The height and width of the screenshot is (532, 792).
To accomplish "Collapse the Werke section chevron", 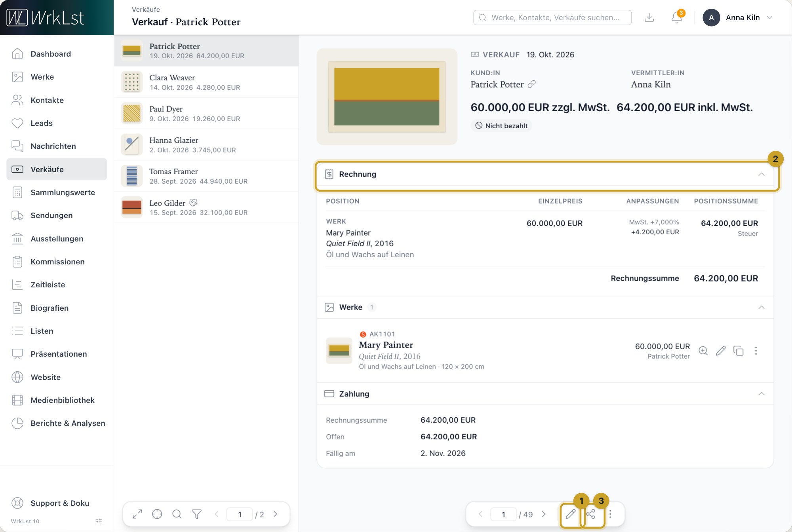I will [x=761, y=307].
